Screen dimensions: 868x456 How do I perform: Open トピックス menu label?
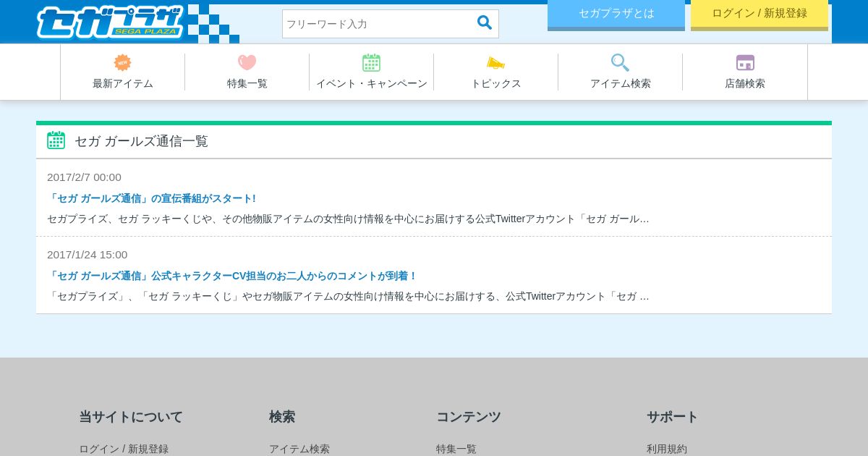pos(496,83)
